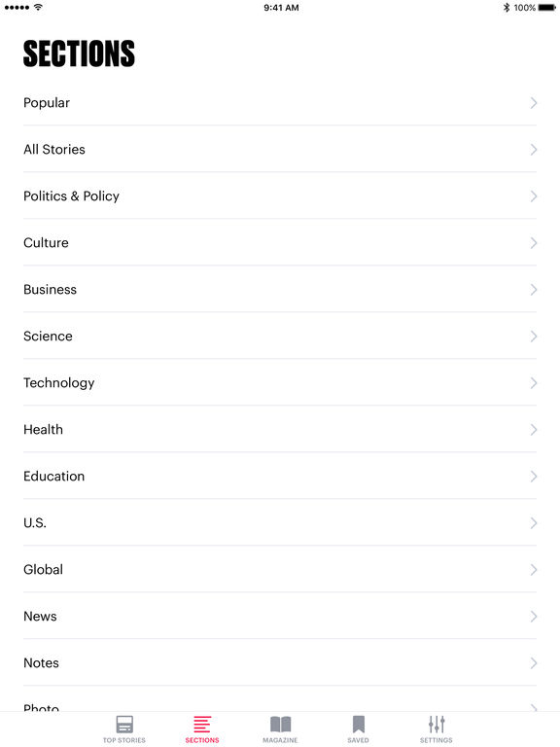The width and height of the screenshot is (560, 747).
Task: Open the Settings sliders icon
Action: click(437, 724)
